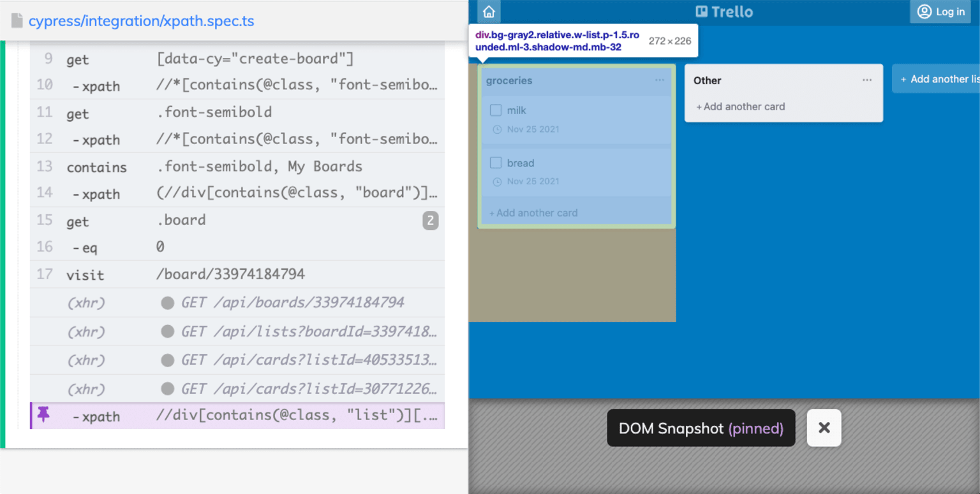Click the home icon in the Trello navbar

pyautogui.click(x=489, y=11)
